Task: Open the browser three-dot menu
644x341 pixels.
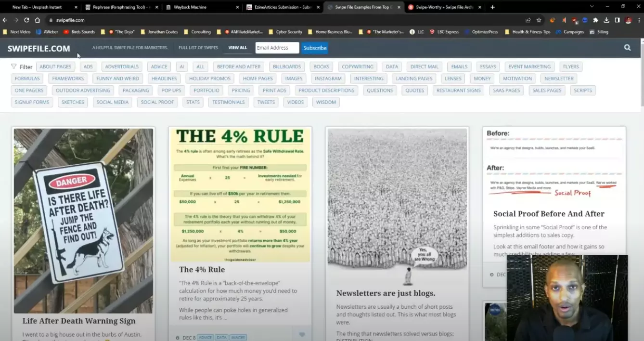Action: click(640, 21)
